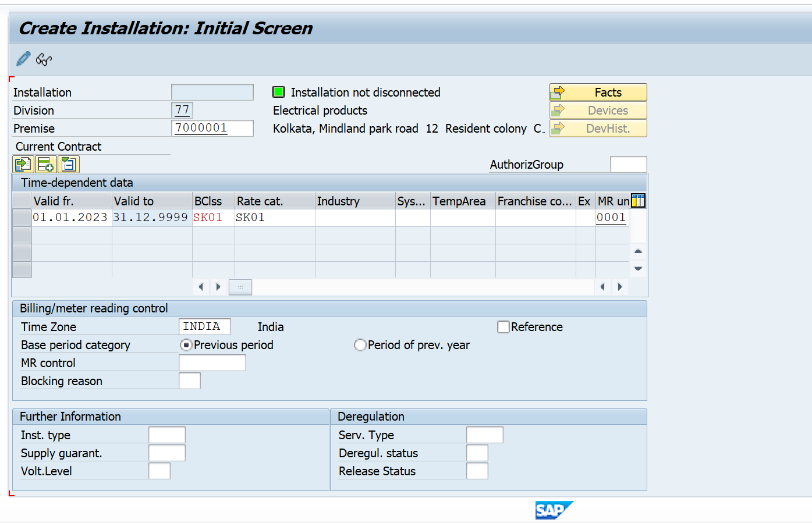812x523 pixels.
Task: Click the empty TempArea cell in the 01.01.2023 row
Action: (463, 218)
